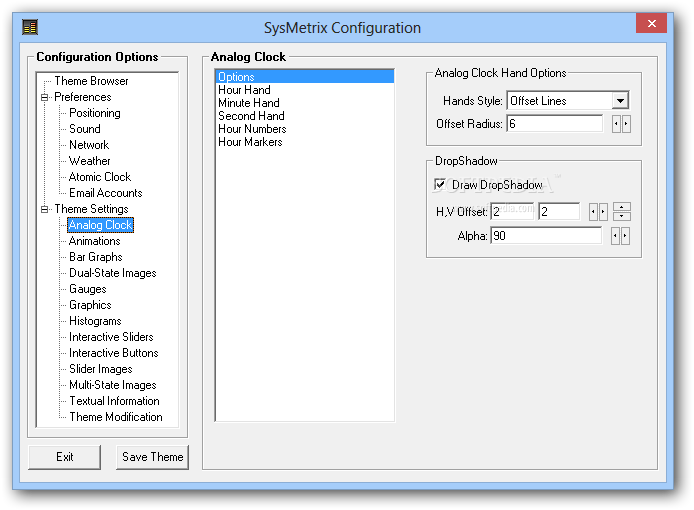Increase Alpha with right arrow

(x=625, y=236)
